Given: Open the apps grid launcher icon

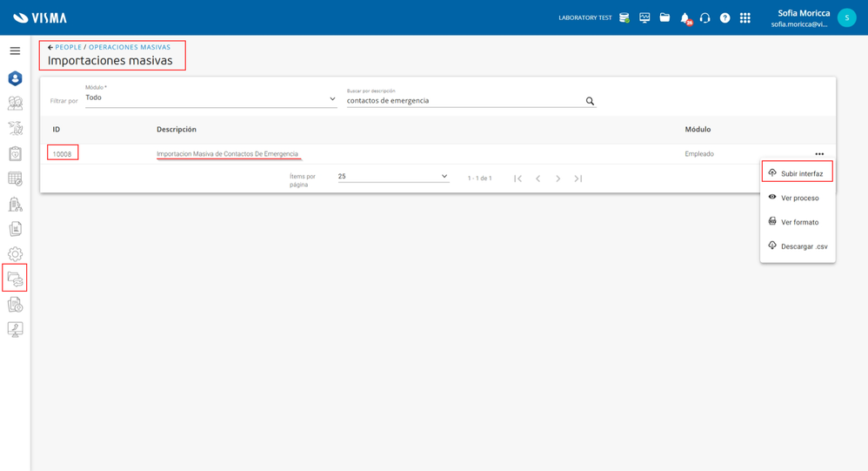Looking at the screenshot, I should click(x=745, y=18).
